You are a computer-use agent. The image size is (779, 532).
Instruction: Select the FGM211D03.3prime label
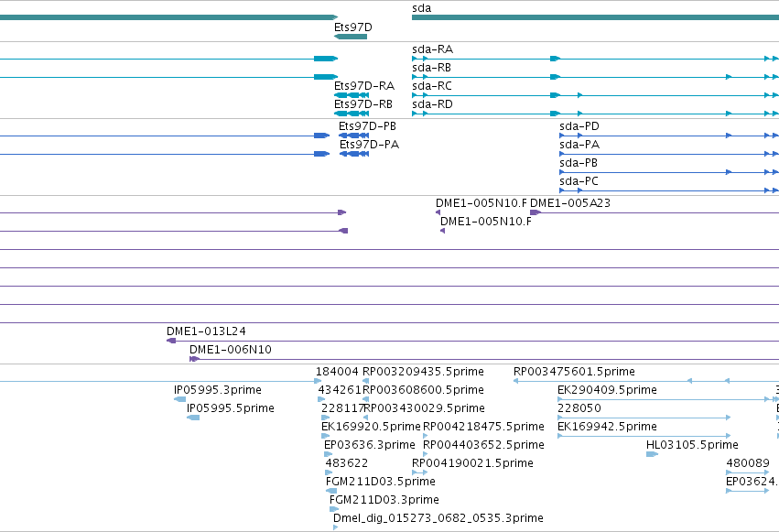coord(384,500)
